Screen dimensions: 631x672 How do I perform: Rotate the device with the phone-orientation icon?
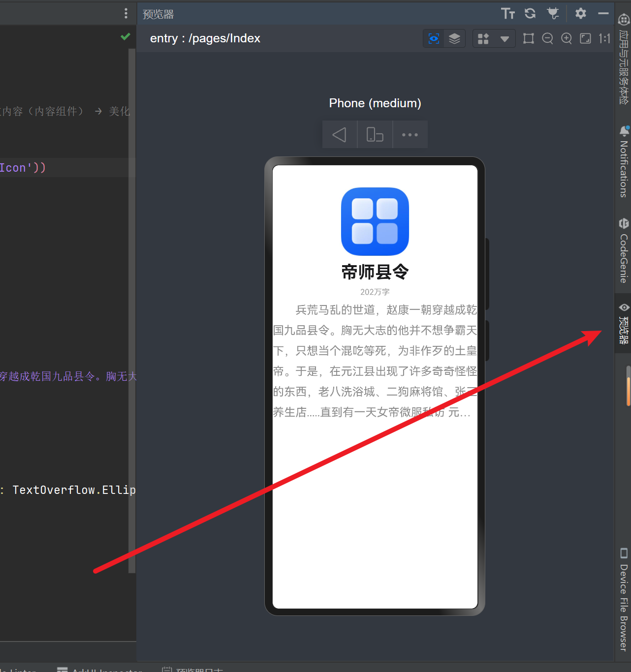(x=375, y=134)
